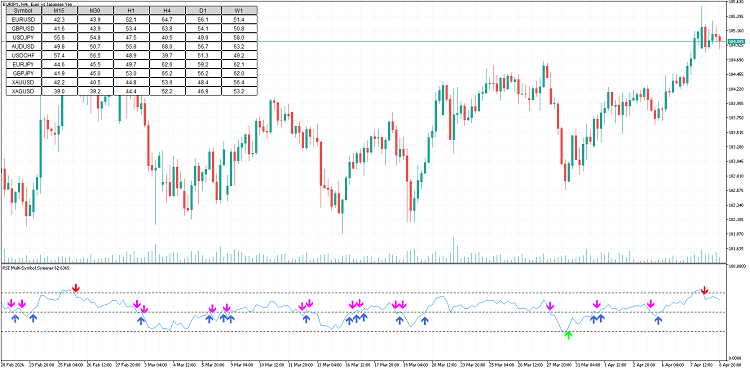Click USDJPY M15 value 55.6

(x=60, y=37)
